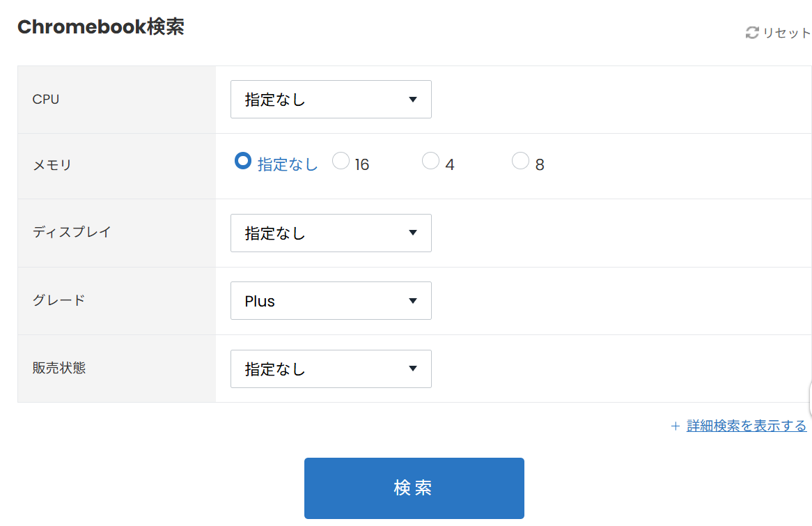Click the blue 検索 button
Image resolution: width=812 pixels, height=526 pixels.
click(x=414, y=488)
